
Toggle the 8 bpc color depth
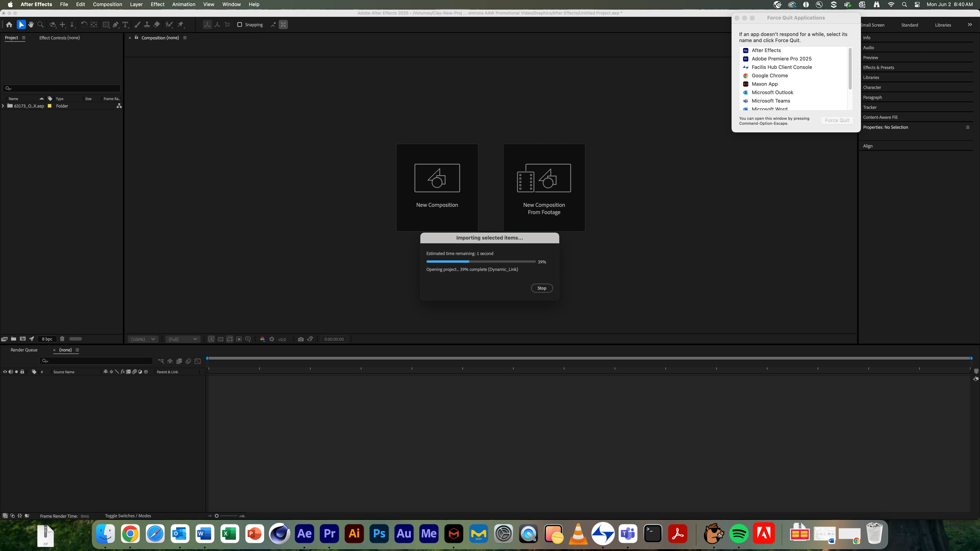point(47,339)
